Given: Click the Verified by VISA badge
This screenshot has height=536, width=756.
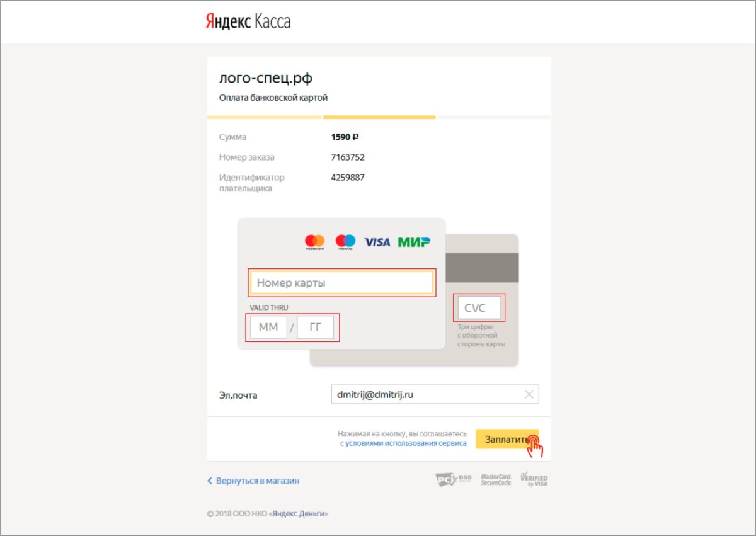Looking at the screenshot, I should (534, 480).
